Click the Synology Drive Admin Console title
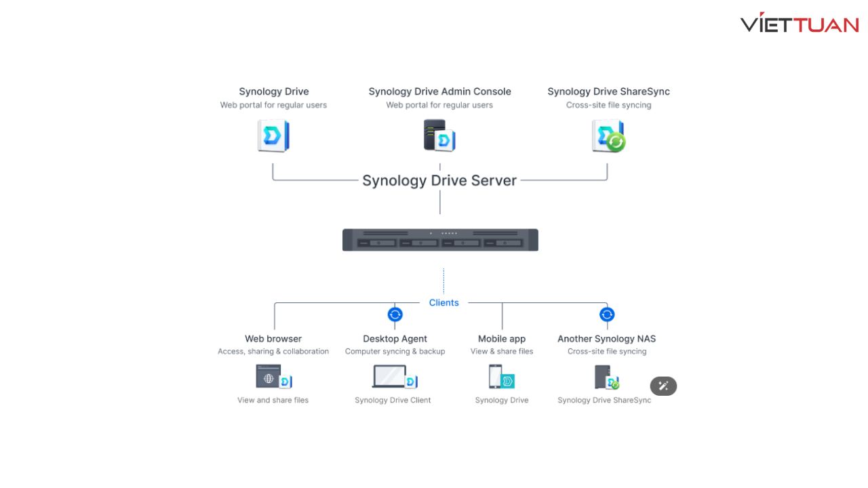The image size is (868, 488). pos(439,91)
